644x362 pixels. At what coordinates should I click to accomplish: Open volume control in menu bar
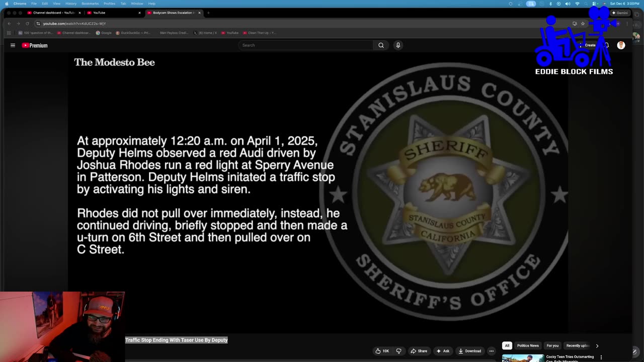[x=568, y=4]
